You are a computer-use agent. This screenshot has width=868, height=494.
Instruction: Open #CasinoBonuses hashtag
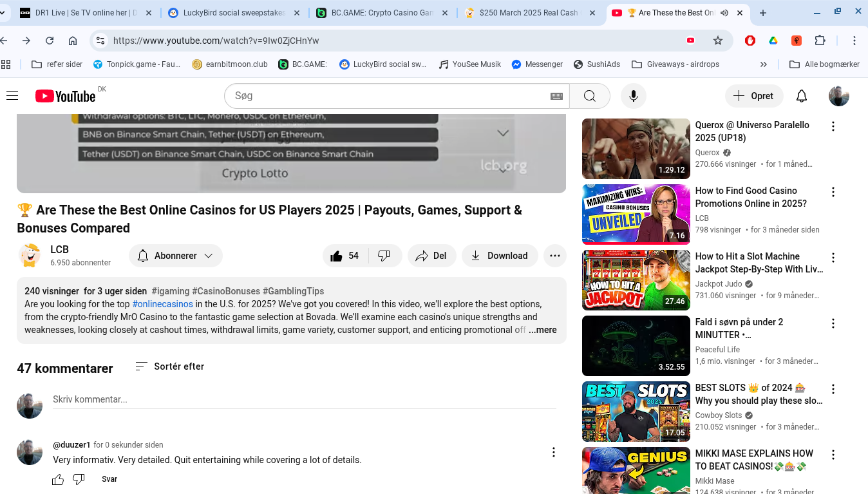tap(226, 291)
